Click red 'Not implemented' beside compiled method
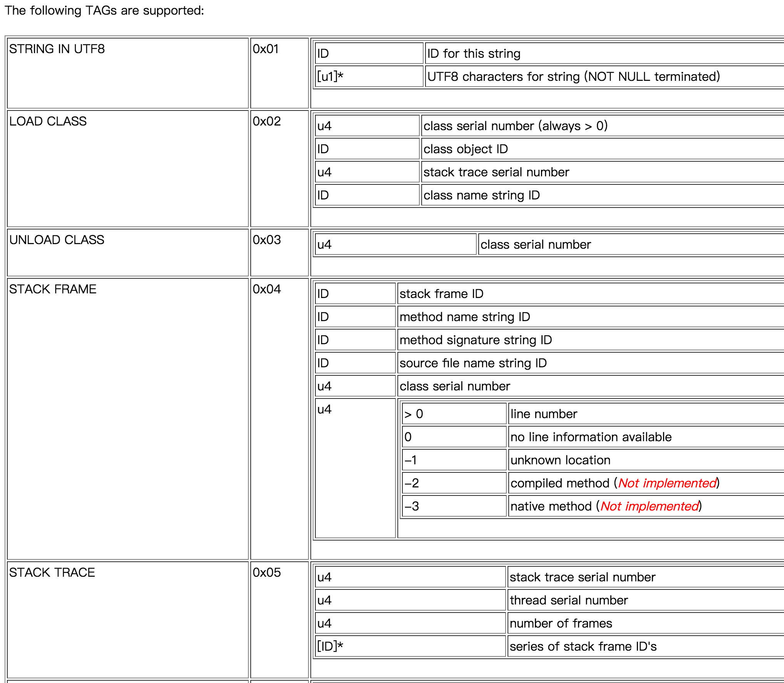784x683 pixels. pyautogui.click(x=667, y=483)
